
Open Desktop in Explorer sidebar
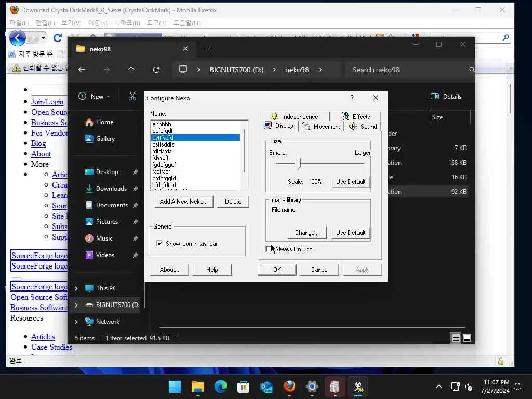(101, 172)
